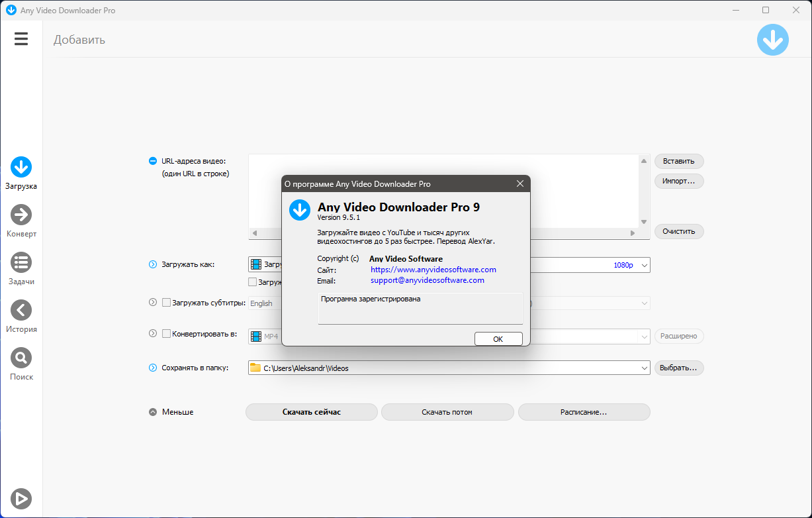
Task: Toggle the checkbox under Загружать как
Action: coord(252,282)
